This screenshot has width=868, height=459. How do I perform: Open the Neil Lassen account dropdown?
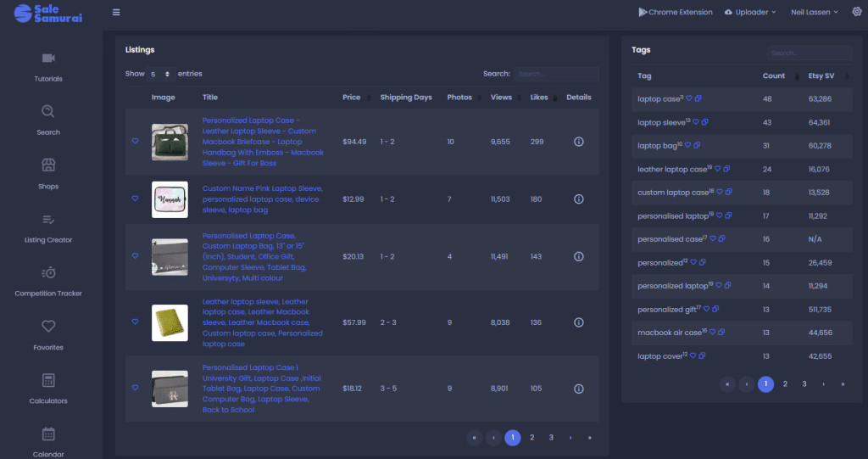(815, 12)
